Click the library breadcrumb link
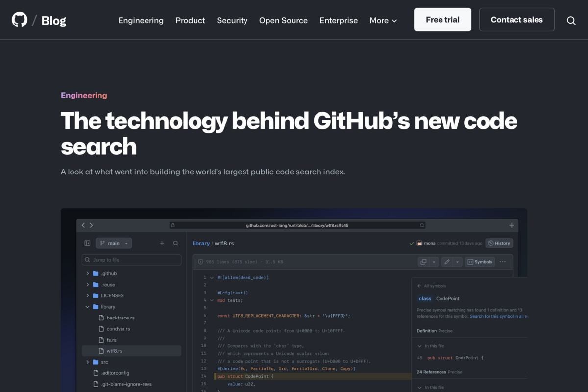Image resolution: width=588 pixels, height=392 pixels. tap(201, 243)
